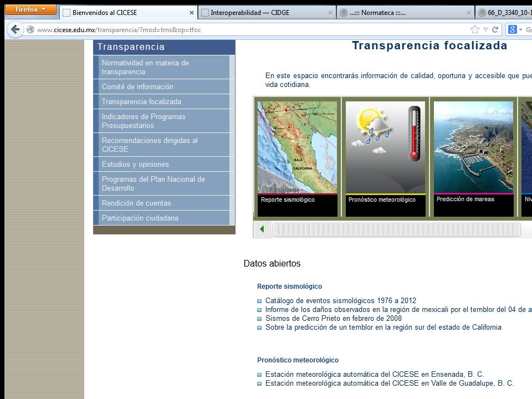Click the Datos abiertos heading

(272, 263)
